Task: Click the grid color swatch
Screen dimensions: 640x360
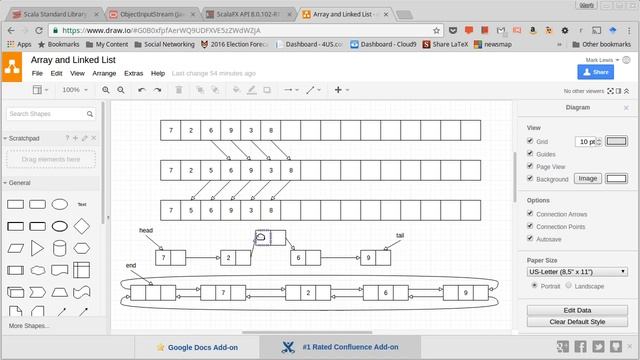Action: [616, 141]
